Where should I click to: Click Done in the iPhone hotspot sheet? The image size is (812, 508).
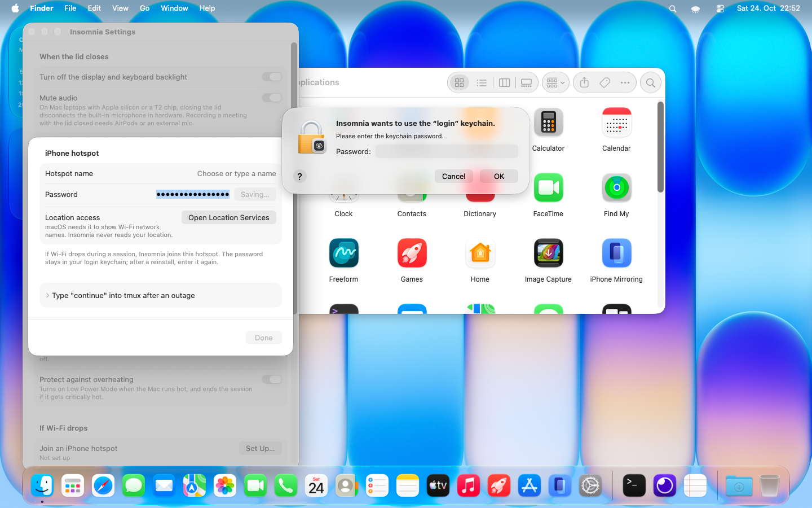[x=264, y=338]
